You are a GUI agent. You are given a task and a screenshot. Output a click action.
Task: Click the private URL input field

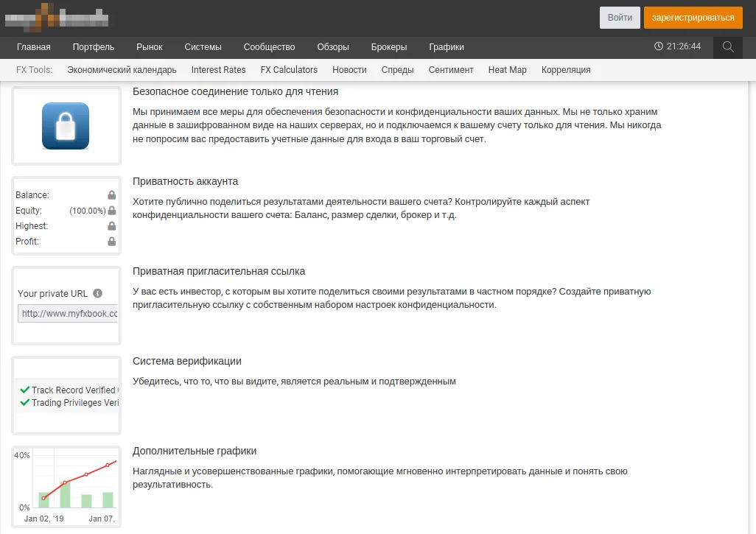[x=68, y=313]
